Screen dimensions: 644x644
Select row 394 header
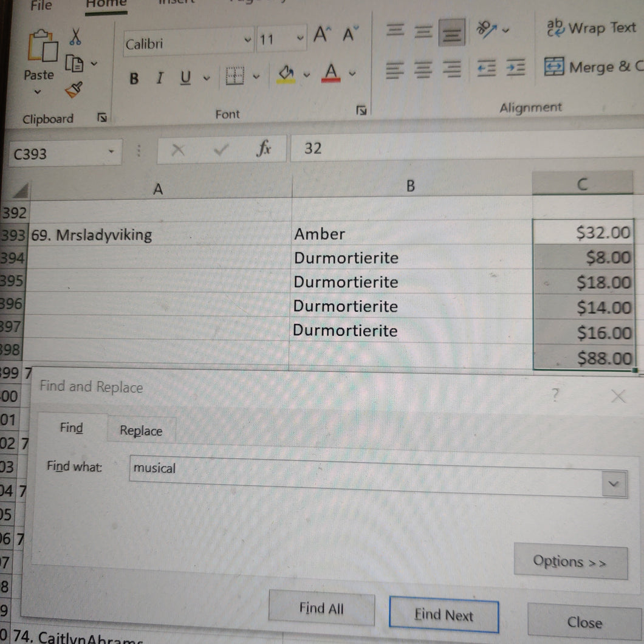pyautogui.click(x=13, y=258)
